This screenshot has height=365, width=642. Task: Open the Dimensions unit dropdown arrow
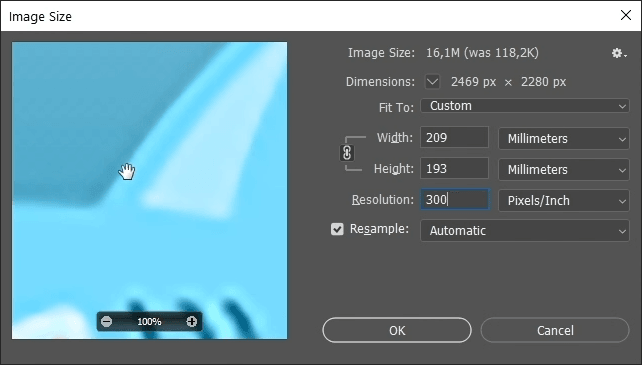[432, 82]
